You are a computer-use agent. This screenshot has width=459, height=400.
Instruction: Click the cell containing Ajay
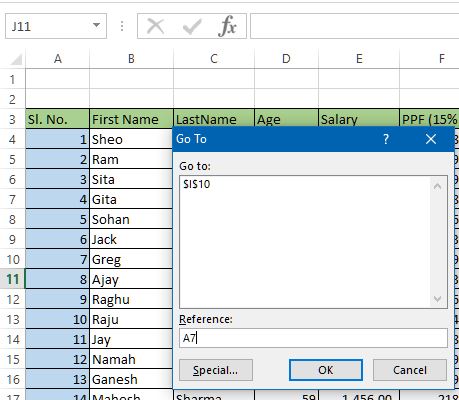(x=131, y=279)
